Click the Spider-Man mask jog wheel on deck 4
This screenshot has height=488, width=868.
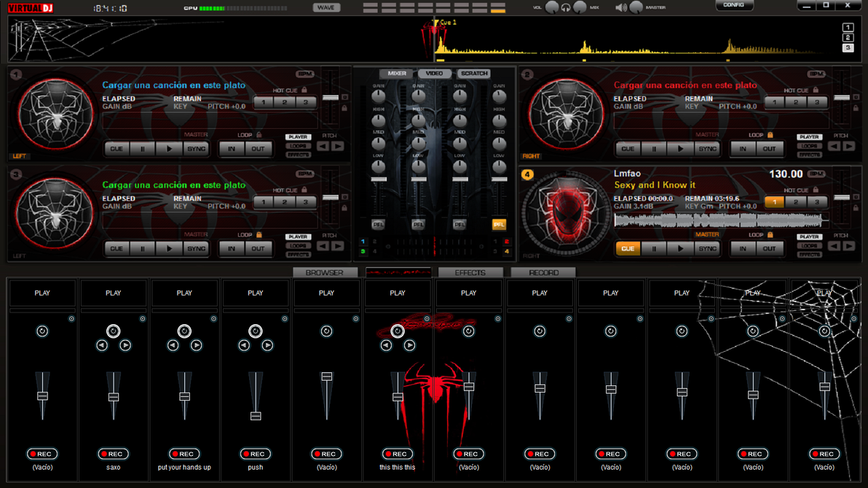point(566,214)
